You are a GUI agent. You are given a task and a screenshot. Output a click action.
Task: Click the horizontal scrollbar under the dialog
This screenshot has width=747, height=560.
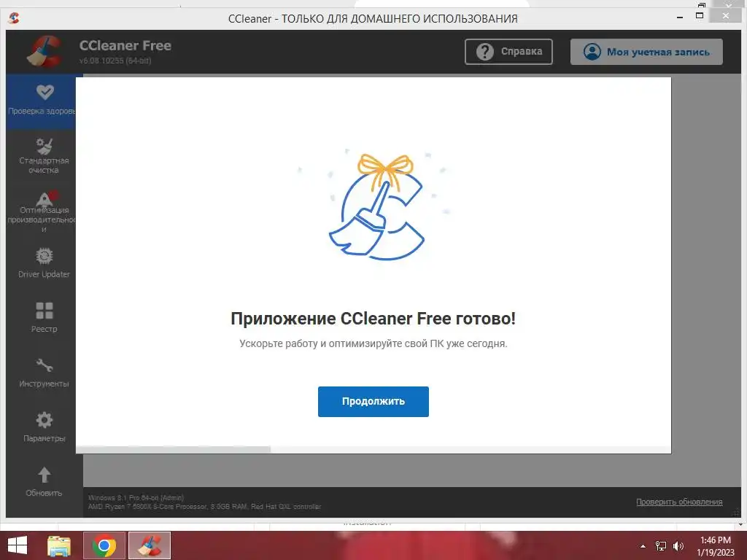pos(174,449)
